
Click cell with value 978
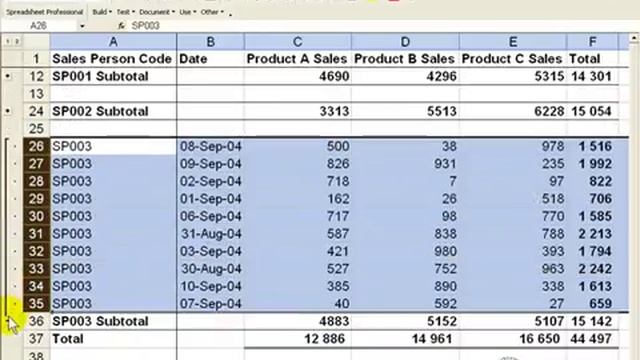513,146
